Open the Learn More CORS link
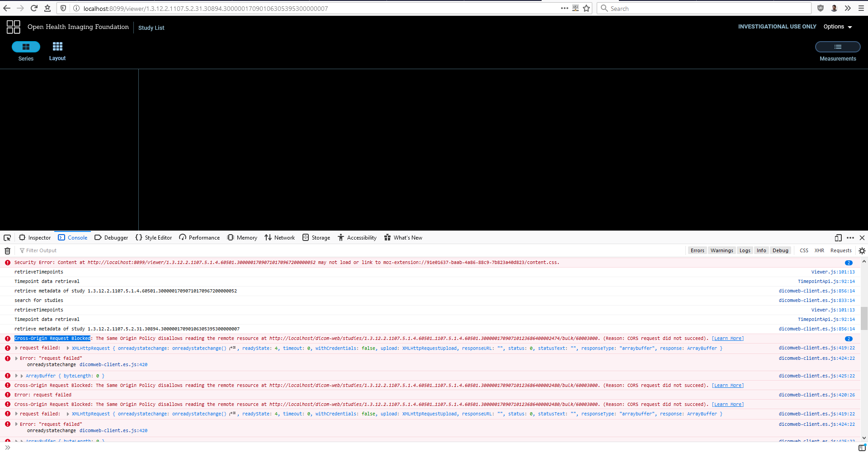 (x=727, y=338)
